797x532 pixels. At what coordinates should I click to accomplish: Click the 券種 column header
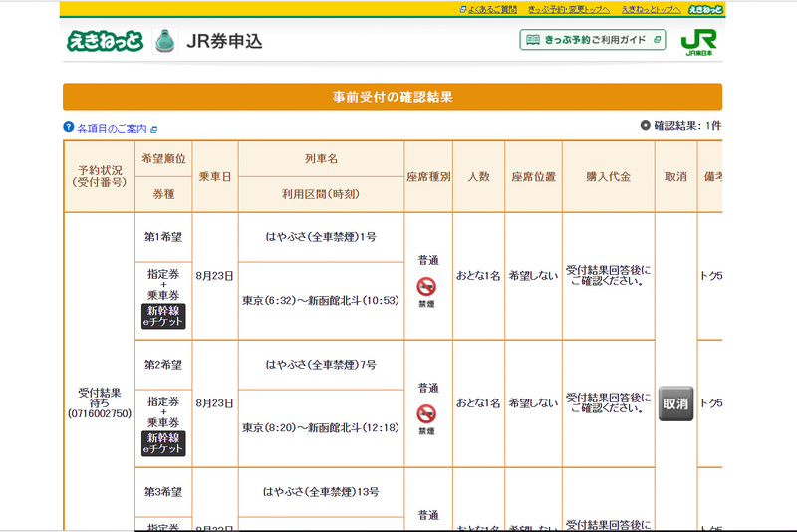(163, 194)
